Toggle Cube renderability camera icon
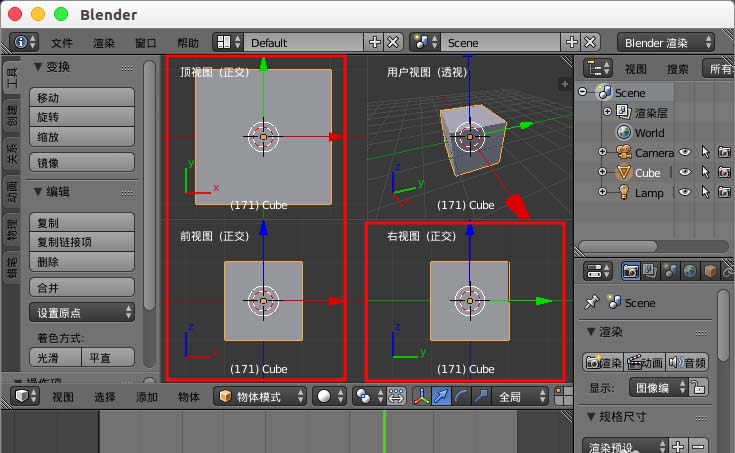The image size is (735, 453). tap(724, 172)
